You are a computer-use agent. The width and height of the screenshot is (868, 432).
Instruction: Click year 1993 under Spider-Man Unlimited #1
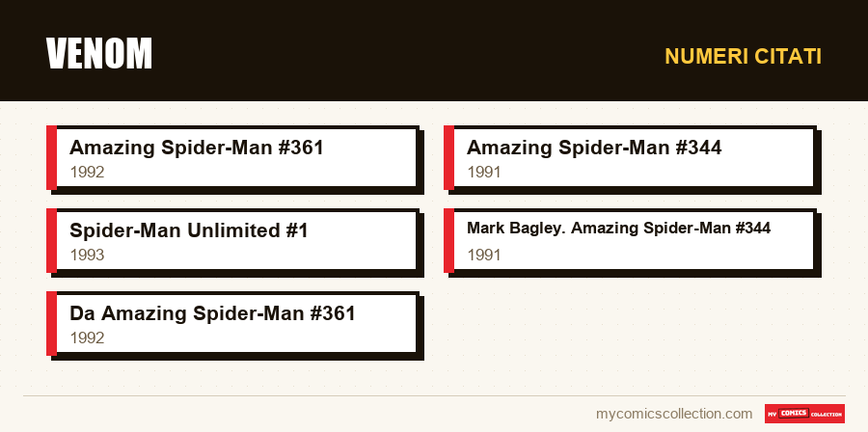tap(87, 255)
